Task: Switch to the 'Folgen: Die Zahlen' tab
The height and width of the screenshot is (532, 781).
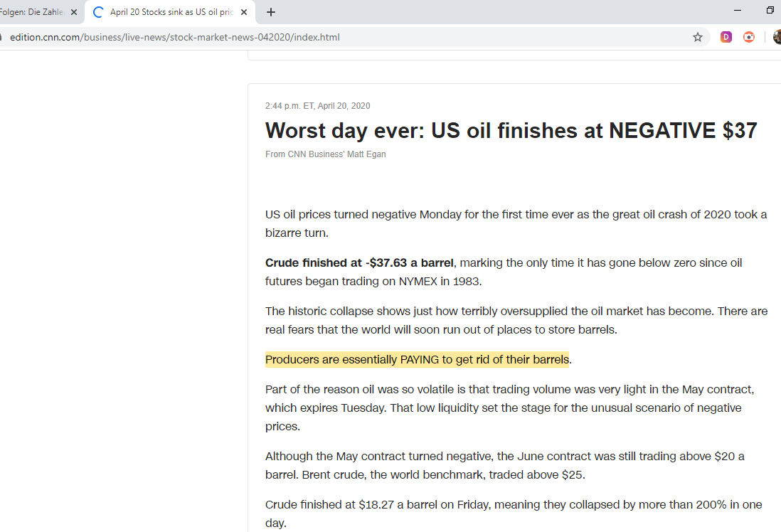Action: 32,12
